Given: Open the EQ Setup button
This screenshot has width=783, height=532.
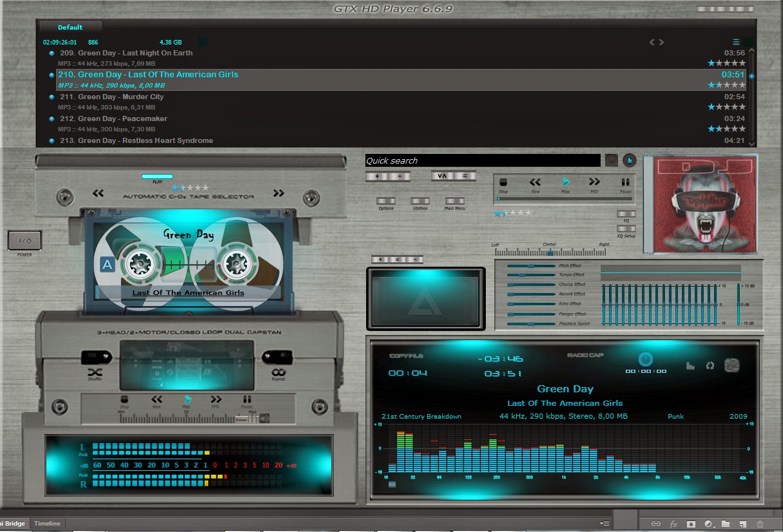Looking at the screenshot, I should coord(626,229).
